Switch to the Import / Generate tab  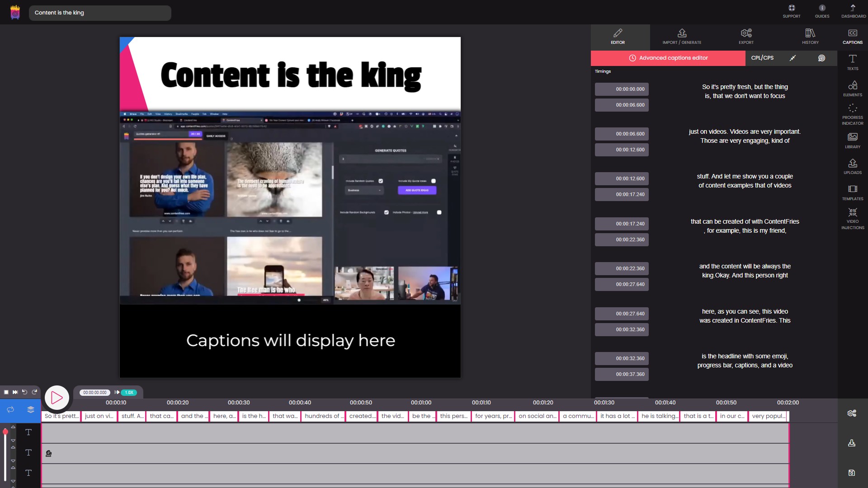682,37
